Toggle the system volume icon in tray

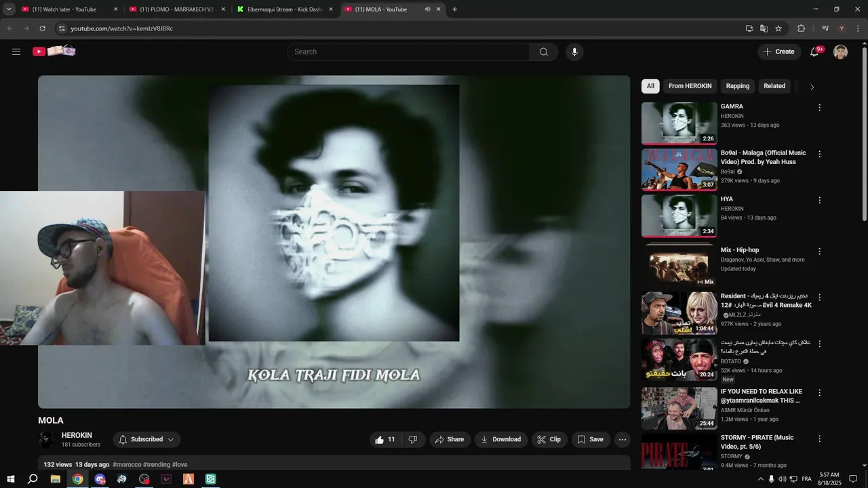(x=783, y=479)
